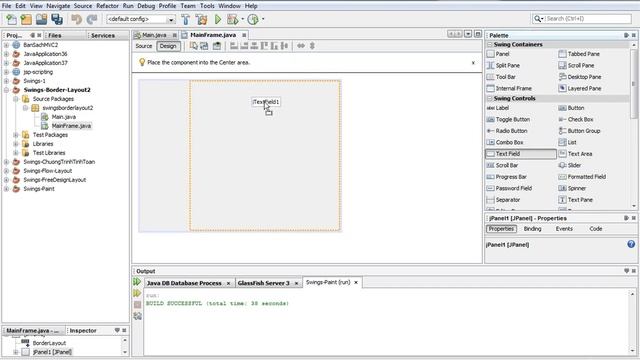Open Java DB Database Process output tab
The height and width of the screenshot is (360, 640).
point(184,283)
